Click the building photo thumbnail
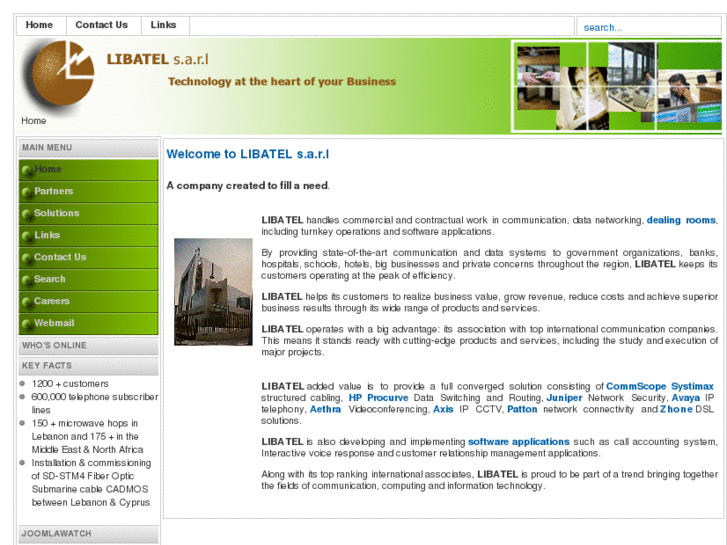Screen dimensions: 727x545 213,292
